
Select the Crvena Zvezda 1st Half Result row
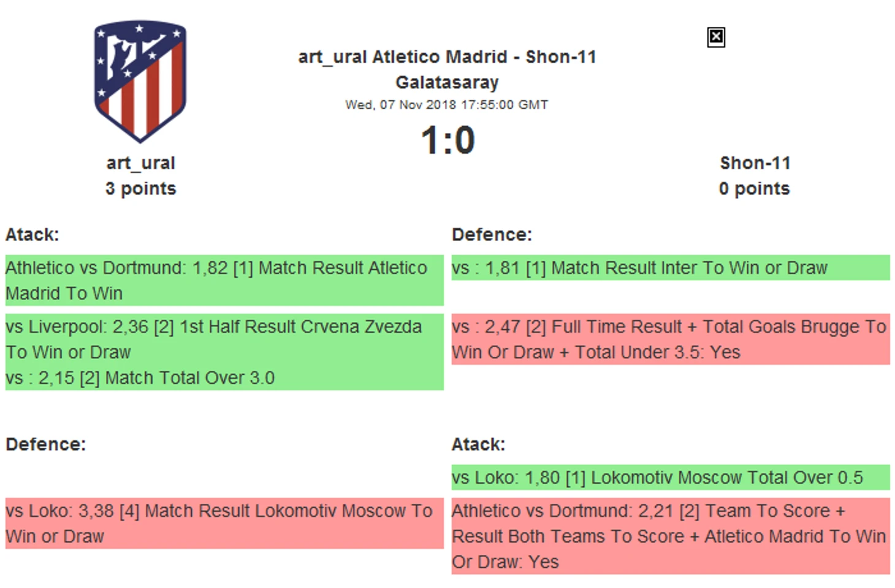[x=224, y=339]
